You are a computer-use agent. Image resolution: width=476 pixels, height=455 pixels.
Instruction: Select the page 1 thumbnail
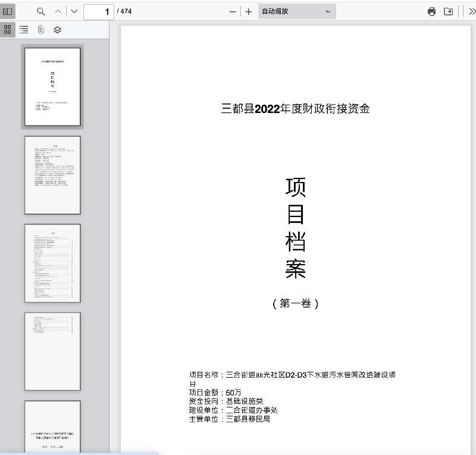click(x=52, y=87)
